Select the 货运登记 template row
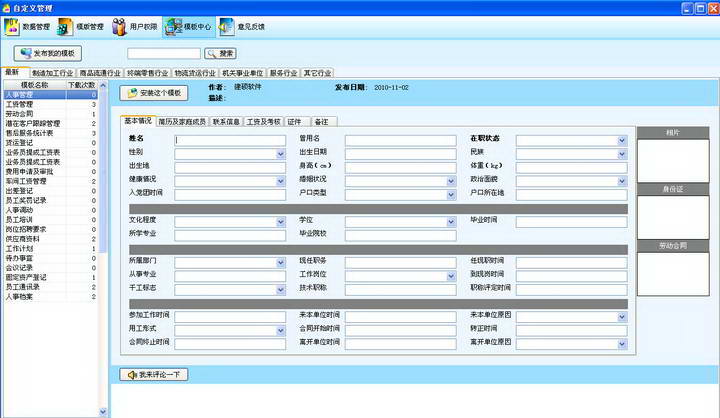Image resolution: width=720 pixels, height=418 pixels. [x=51, y=143]
